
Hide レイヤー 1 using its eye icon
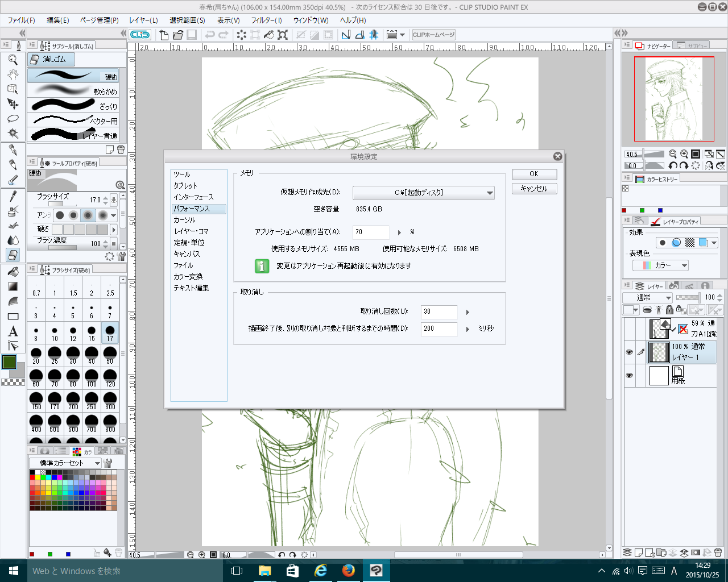tap(629, 352)
